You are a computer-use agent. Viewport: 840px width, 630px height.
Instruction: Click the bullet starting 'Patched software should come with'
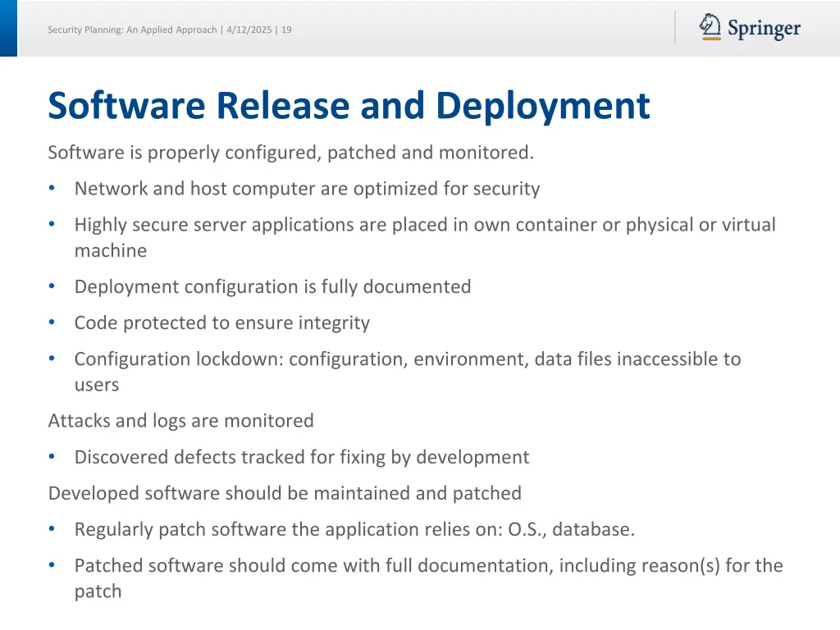point(428,578)
